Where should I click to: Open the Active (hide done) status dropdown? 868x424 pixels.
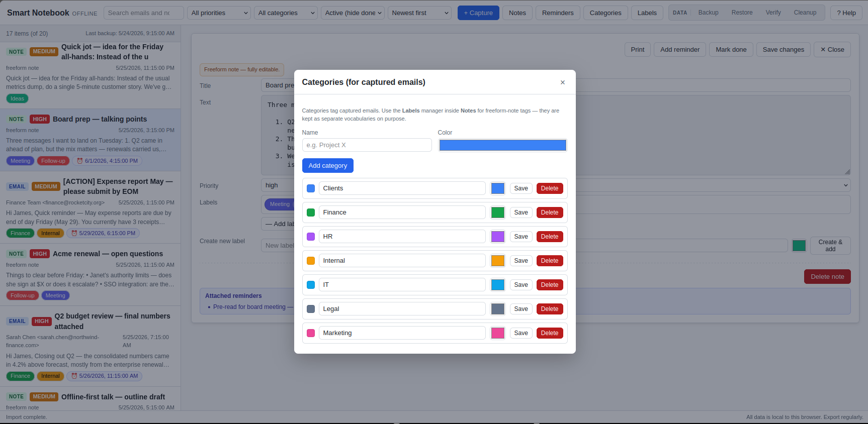353,13
